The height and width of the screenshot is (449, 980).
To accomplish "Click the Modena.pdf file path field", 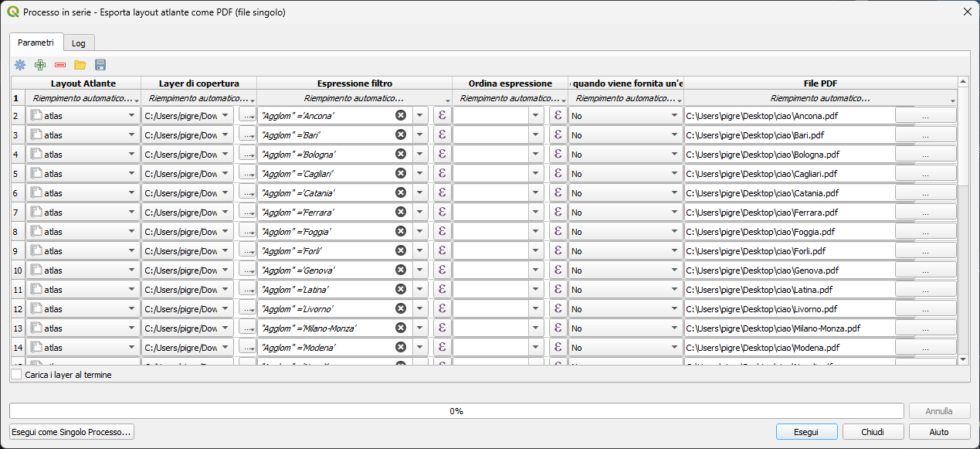I will [x=788, y=347].
